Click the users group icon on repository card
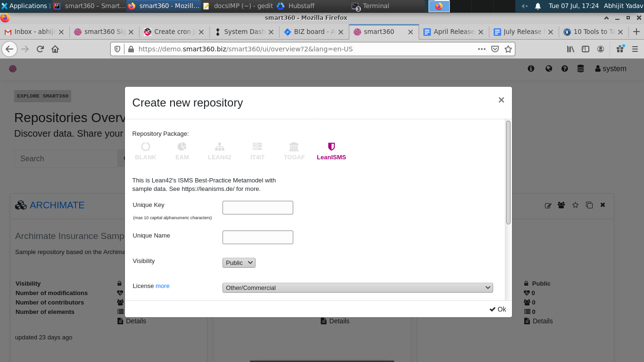The image size is (644, 362). tap(561, 205)
